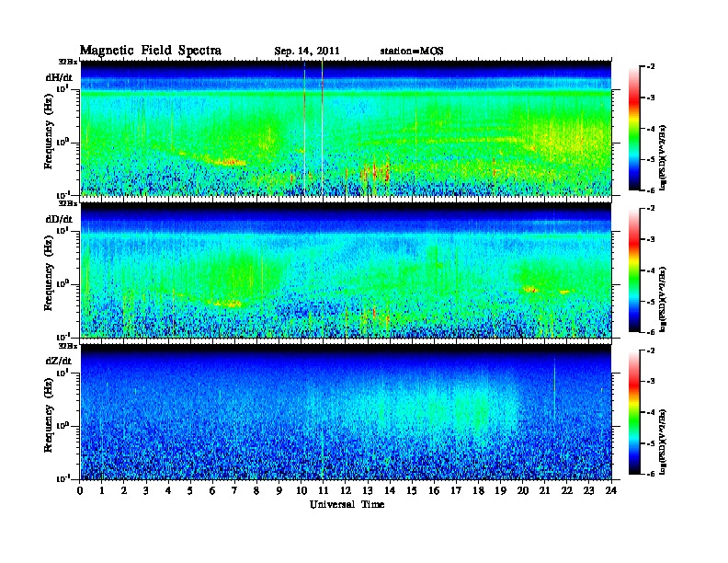
Task: Click hour 24 on the Universal Time axis
Action: point(611,490)
